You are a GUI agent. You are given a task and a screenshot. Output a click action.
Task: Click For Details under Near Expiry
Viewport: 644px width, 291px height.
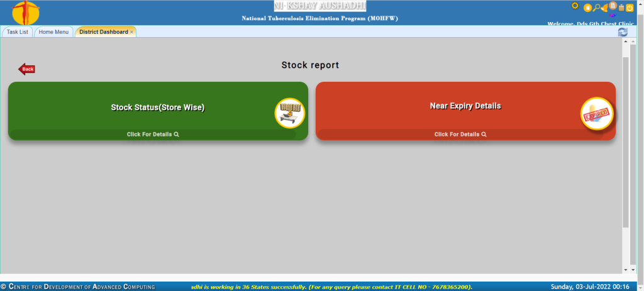[460, 135]
